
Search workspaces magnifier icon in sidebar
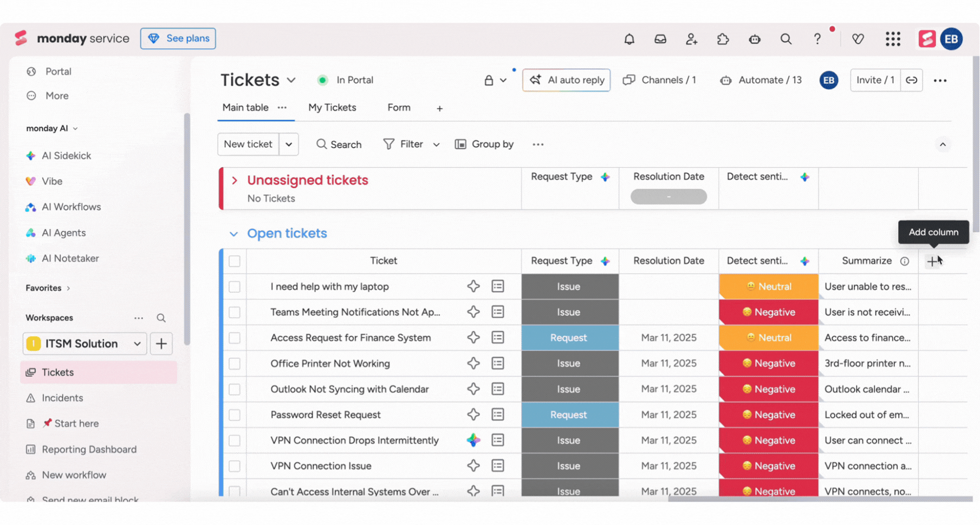(x=161, y=318)
